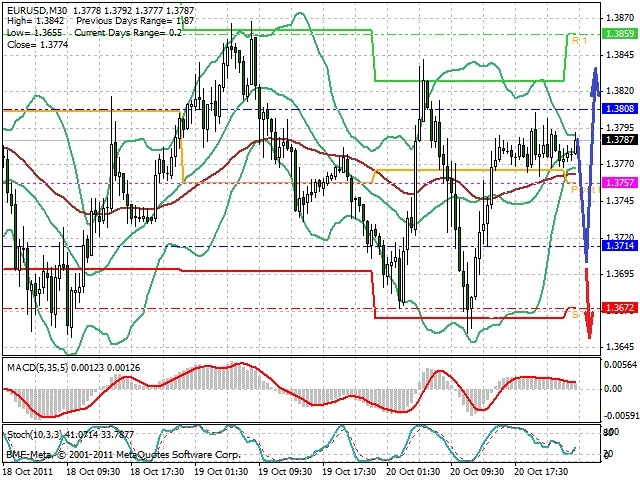The image size is (640, 480).
Task: Click the 19 Oct 01:30 time axis label
Action: click(221, 471)
